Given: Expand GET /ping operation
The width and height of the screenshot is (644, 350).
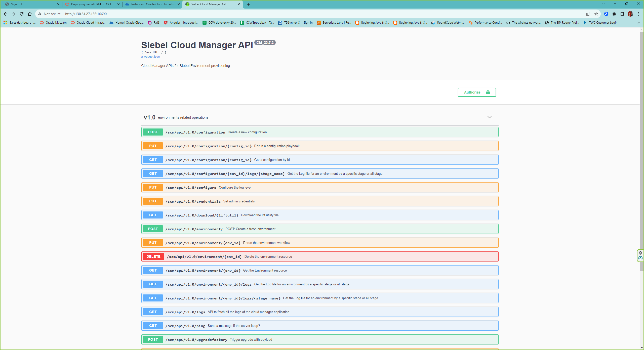Looking at the screenshot, I should click(320, 326).
